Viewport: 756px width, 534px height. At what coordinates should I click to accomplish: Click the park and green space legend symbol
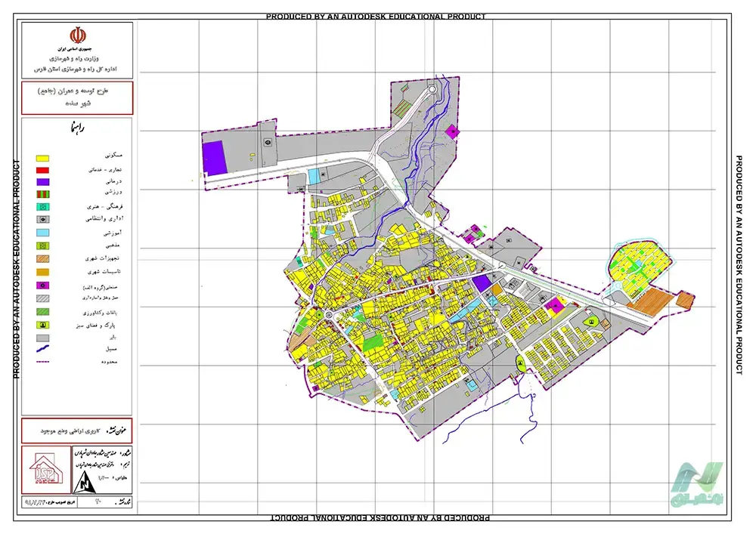[43, 324]
